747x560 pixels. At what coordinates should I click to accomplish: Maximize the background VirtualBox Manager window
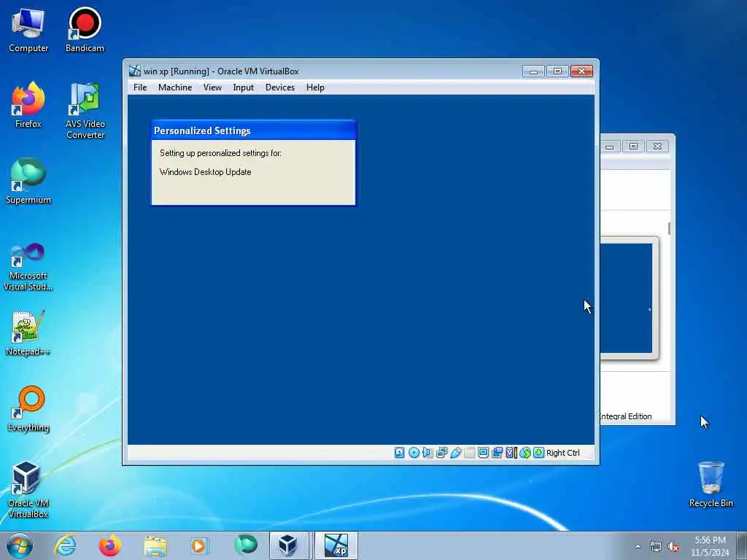coord(634,146)
